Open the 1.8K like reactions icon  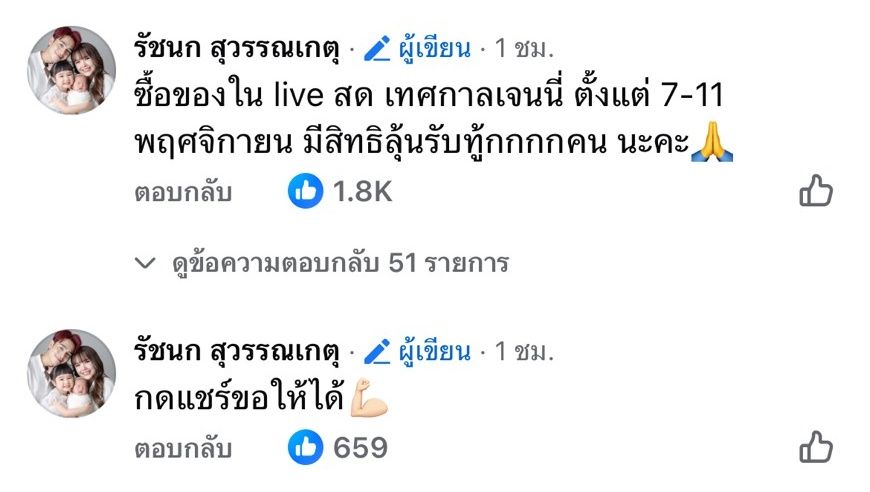coord(305,191)
